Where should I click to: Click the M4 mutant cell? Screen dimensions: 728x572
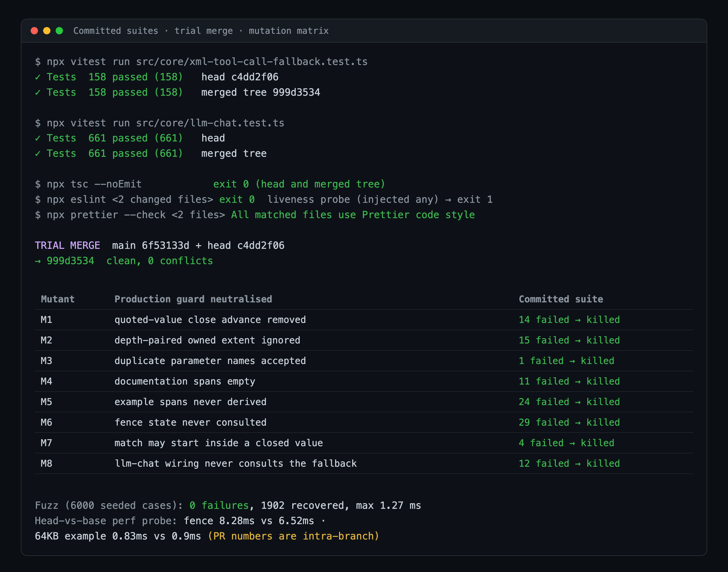[47, 381]
